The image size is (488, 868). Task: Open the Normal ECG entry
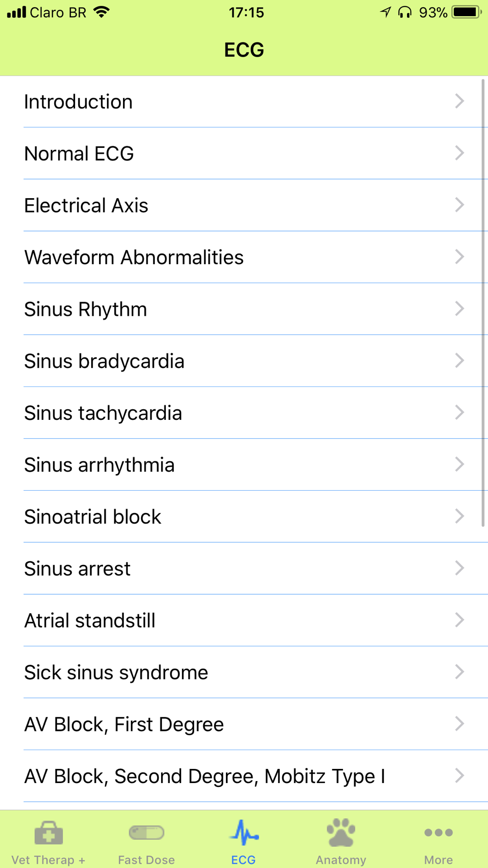[244, 153]
